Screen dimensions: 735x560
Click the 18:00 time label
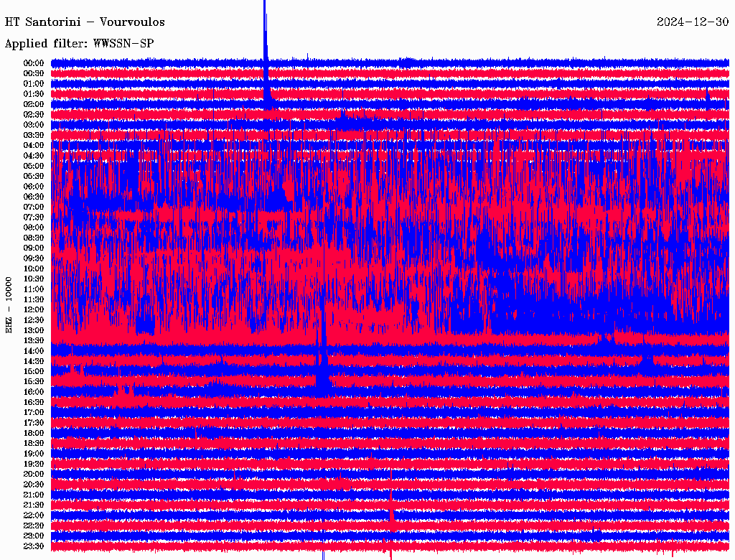coord(34,433)
